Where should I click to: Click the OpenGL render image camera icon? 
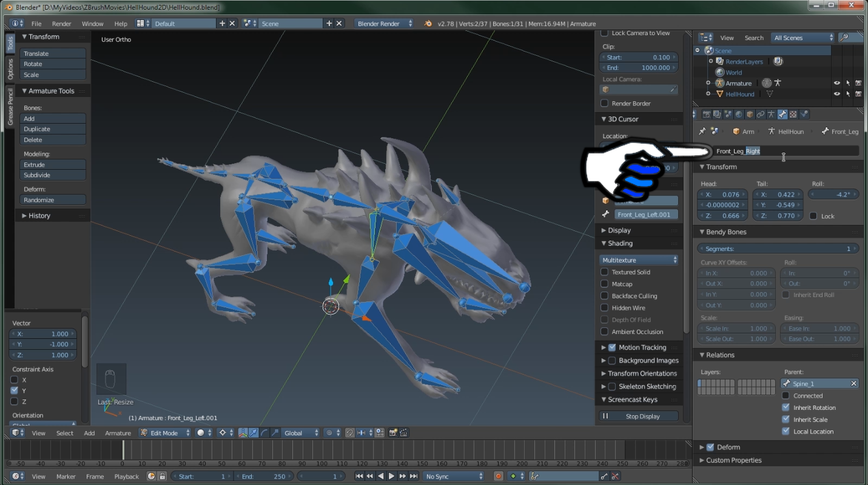click(393, 433)
